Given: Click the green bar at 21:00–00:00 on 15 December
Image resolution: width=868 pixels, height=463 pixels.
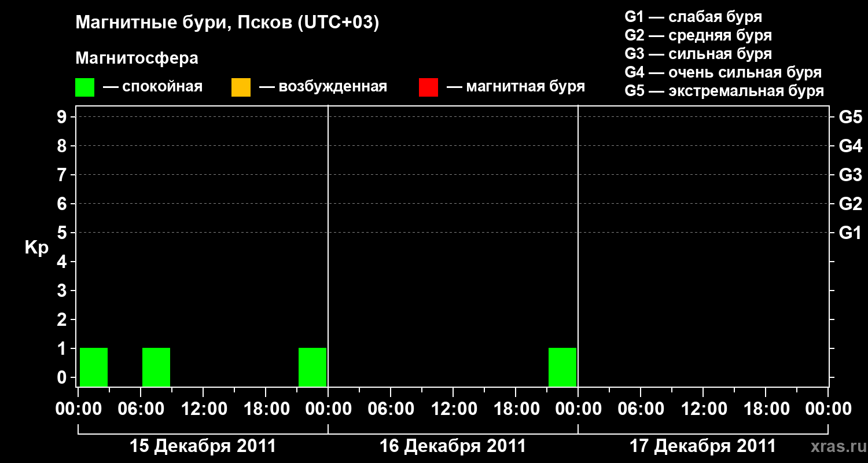Looking at the screenshot, I should pos(312,367).
